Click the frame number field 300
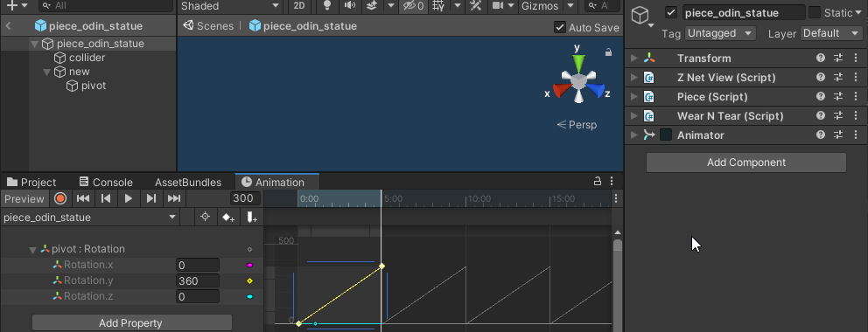This screenshot has height=332, width=868. 245,198
